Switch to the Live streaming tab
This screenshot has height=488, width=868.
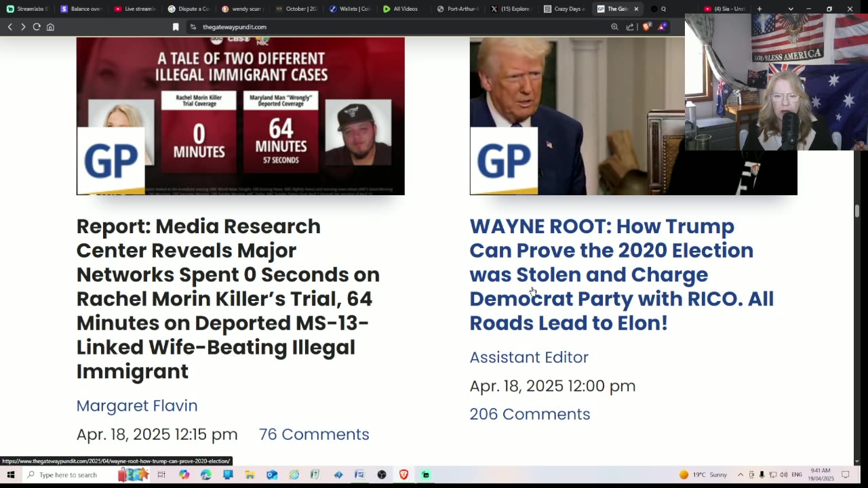click(x=136, y=9)
